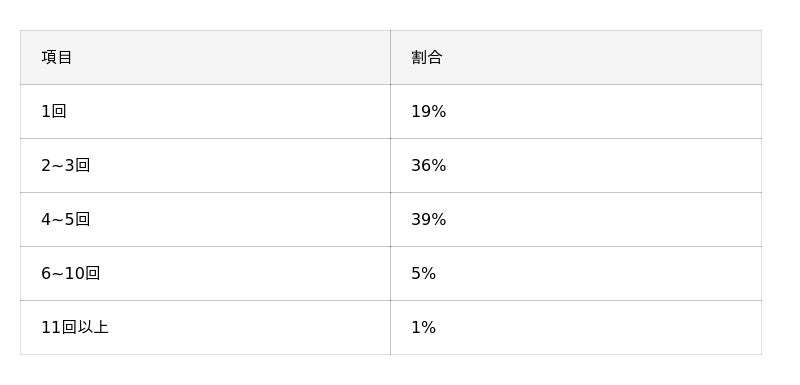This screenshot has width=800, height=385.
Task: Click the 割合 header text
Action: click(x=427, y=57)
